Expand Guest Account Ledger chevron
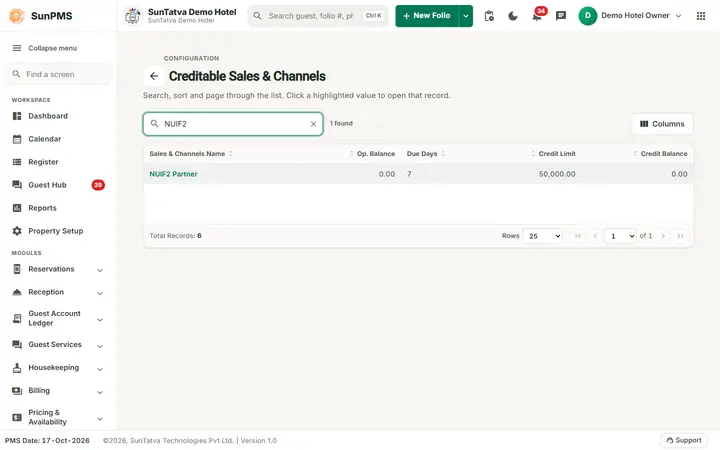Viewport: 720px width, 450px height. 100,320
